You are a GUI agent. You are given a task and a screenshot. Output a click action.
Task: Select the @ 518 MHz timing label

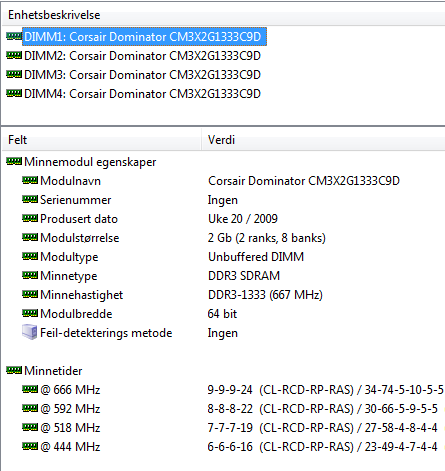click(x=70, y=428)
